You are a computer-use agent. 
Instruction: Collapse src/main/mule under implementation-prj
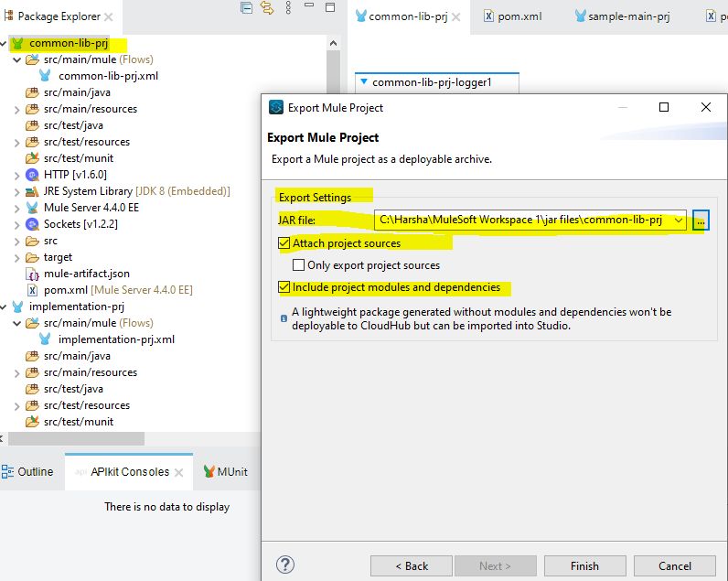click(x=17, y=323)
